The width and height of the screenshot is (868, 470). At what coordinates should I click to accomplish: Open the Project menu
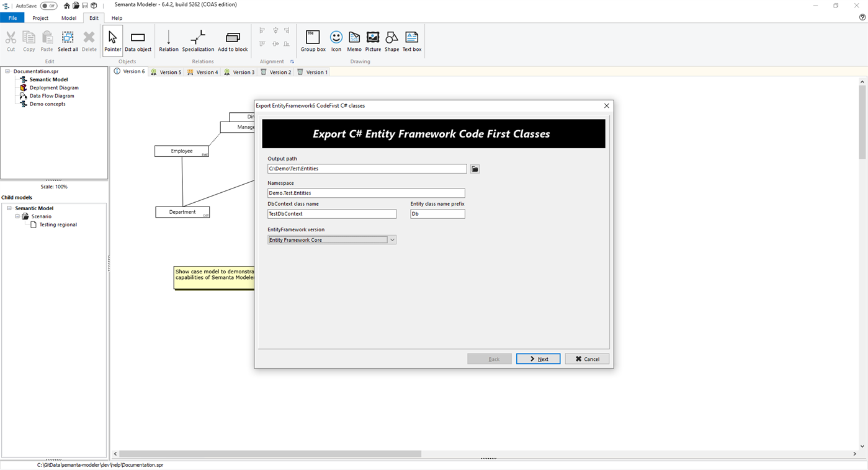(40, 18)
